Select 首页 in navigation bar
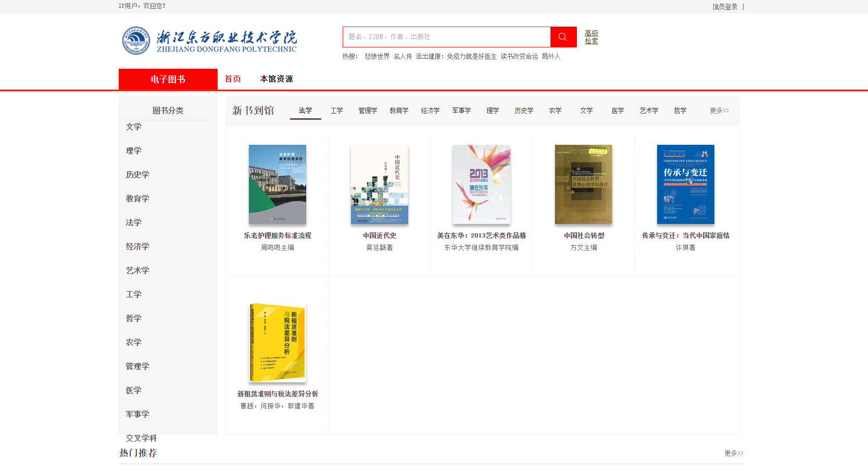 pyautogui.click(x=232, y=79)
